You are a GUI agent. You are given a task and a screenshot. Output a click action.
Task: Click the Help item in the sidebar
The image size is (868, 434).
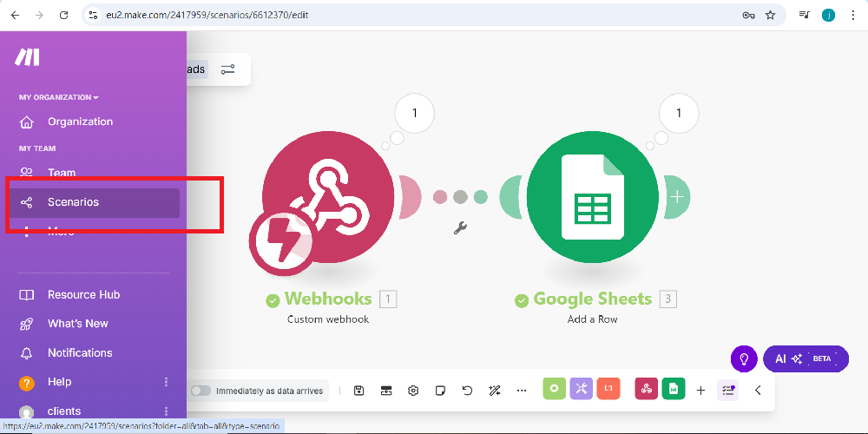[59, 382]
